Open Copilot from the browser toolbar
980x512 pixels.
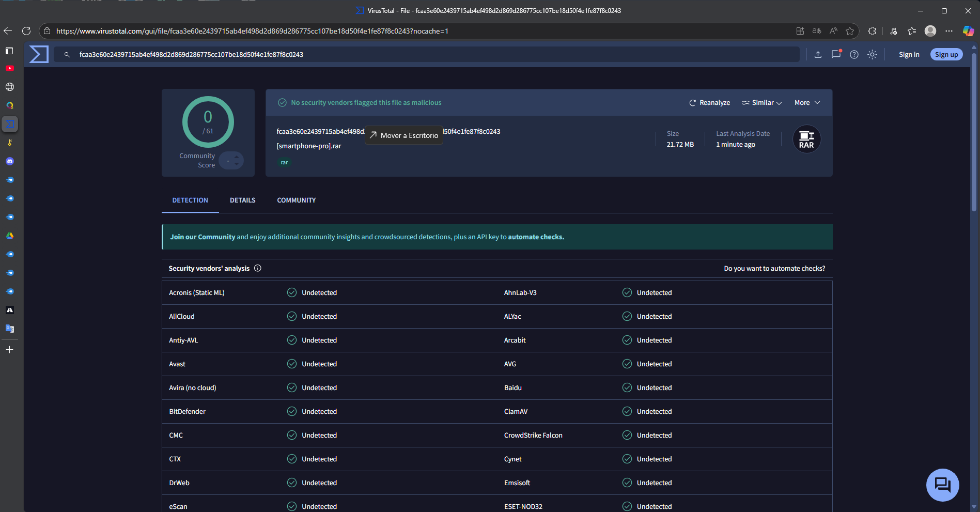[968, 31]
